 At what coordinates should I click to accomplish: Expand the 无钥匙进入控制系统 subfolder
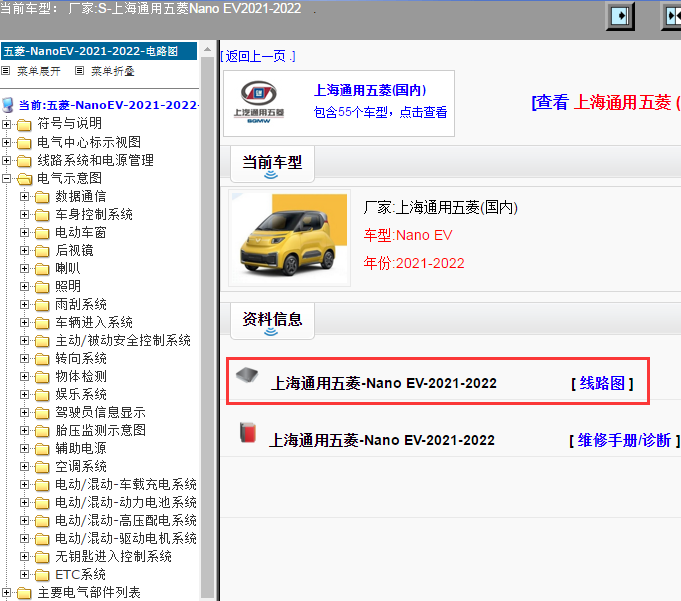coord(24,557)
